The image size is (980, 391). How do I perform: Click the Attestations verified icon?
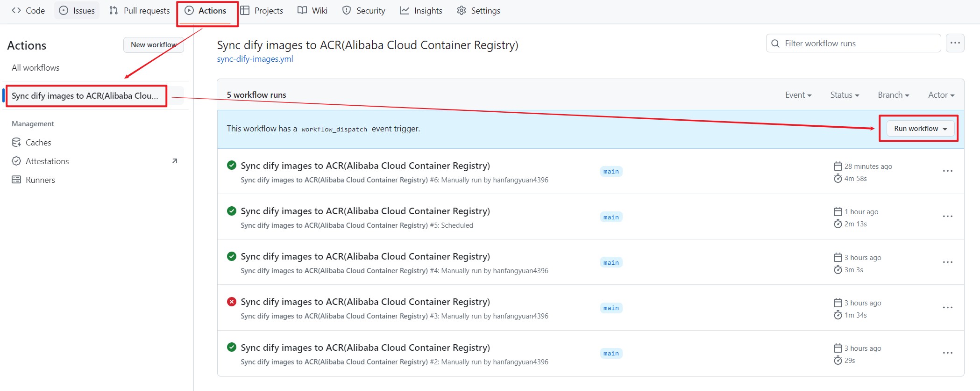(16, 161)
